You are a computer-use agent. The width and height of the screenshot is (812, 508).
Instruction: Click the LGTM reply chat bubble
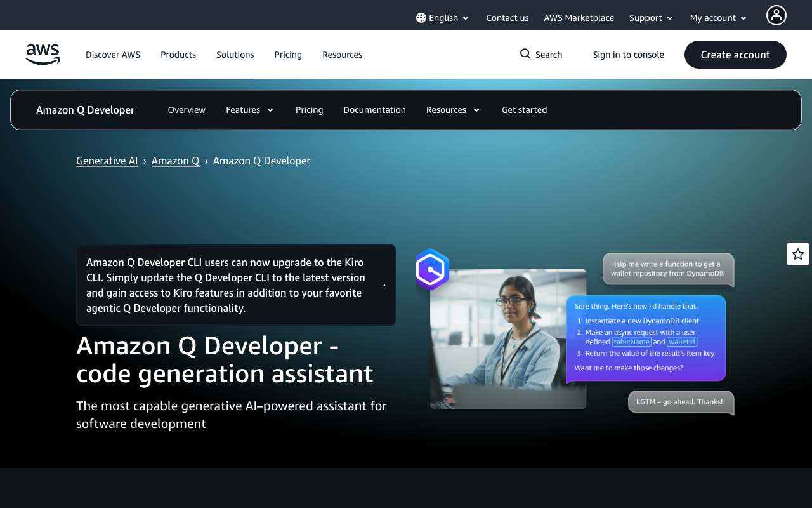pyautogui.click(x=681, y=401)
